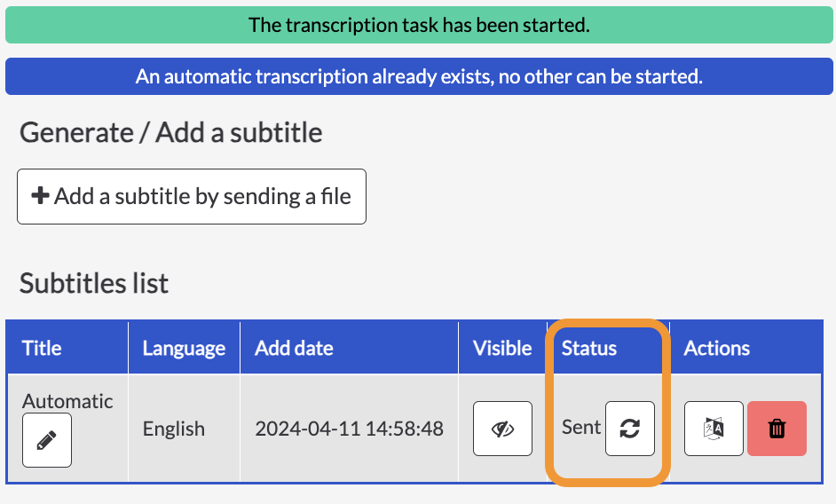Click the 2024-04-11 14:58:48 date cell

[x=350, y=429]
